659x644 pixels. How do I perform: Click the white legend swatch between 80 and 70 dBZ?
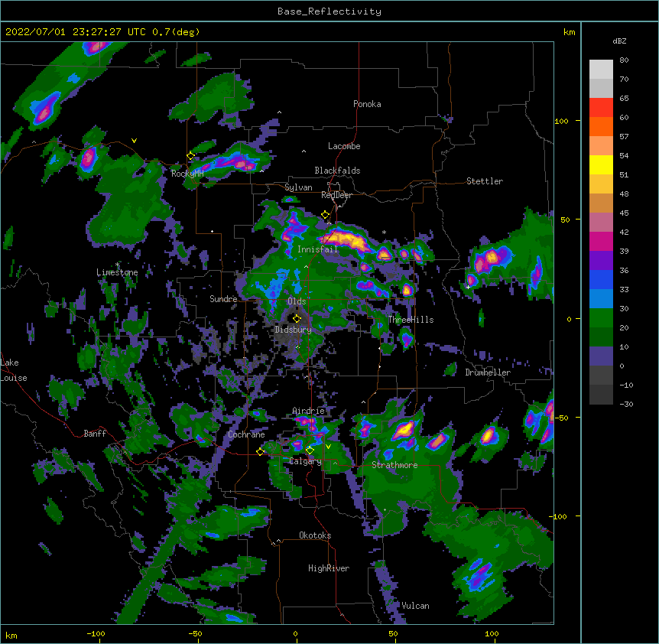pos(601,70)
